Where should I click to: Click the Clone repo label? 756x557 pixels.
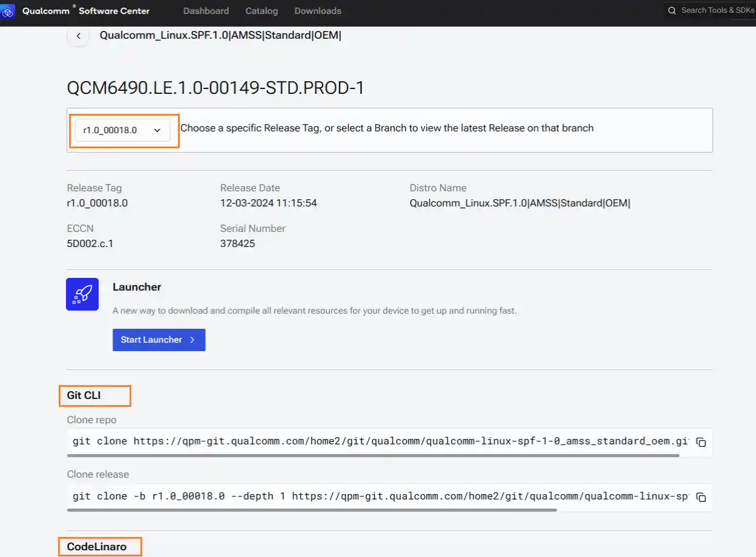pyautogui.click(x=92, y=420)
